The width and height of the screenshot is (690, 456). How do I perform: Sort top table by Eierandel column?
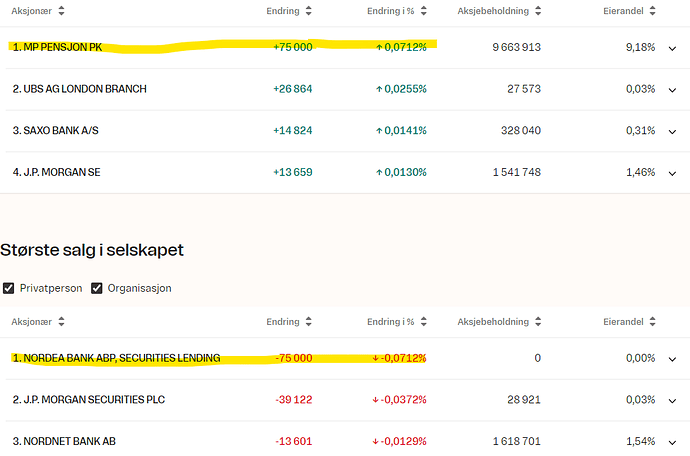click(x=629, y=11)
